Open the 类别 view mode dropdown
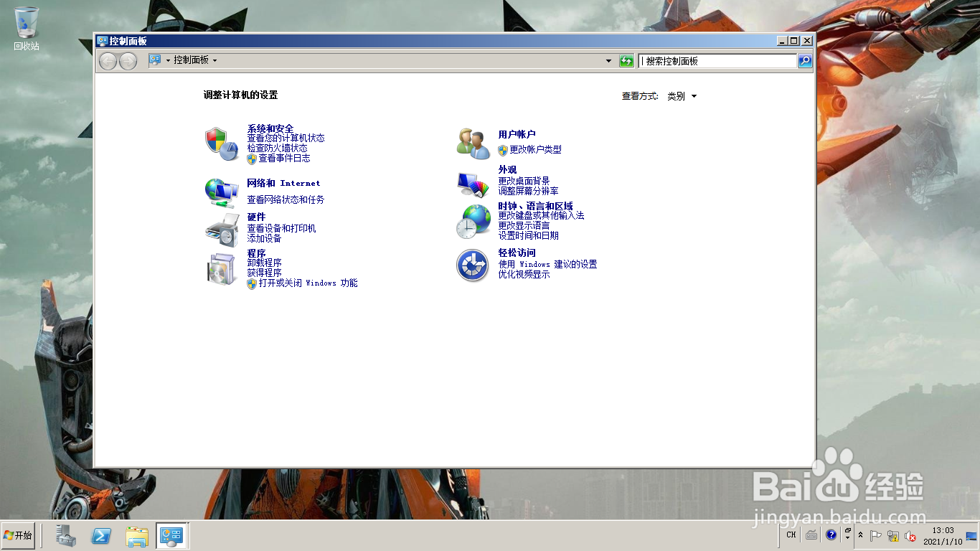Image resolution: width=980 pixels, height=551 pixels. pos(682,96)
